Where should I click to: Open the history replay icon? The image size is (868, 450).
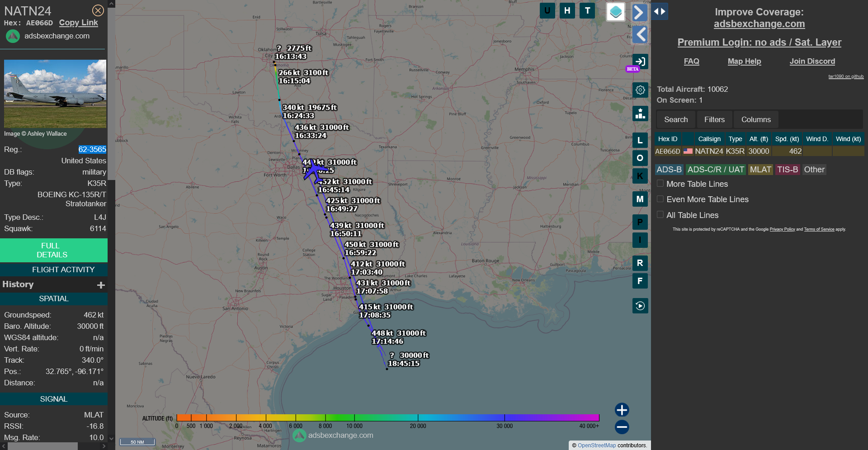point(640,306)
